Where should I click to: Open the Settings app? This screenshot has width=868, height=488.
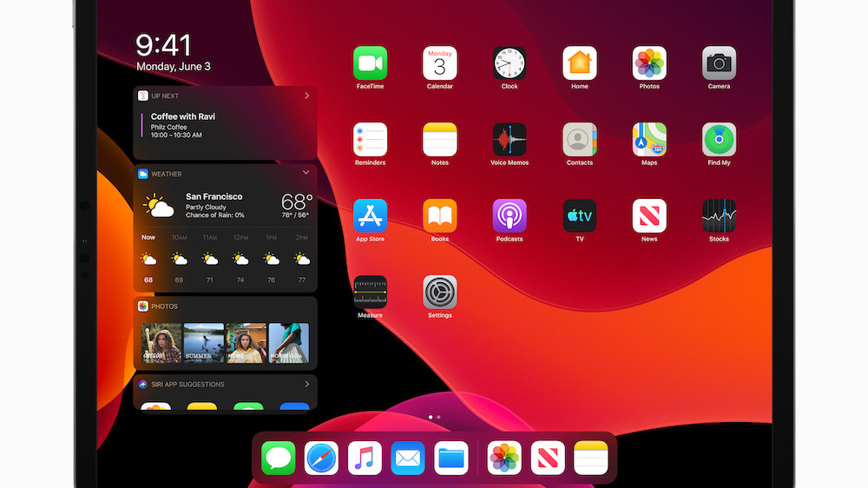pos(439,293)
